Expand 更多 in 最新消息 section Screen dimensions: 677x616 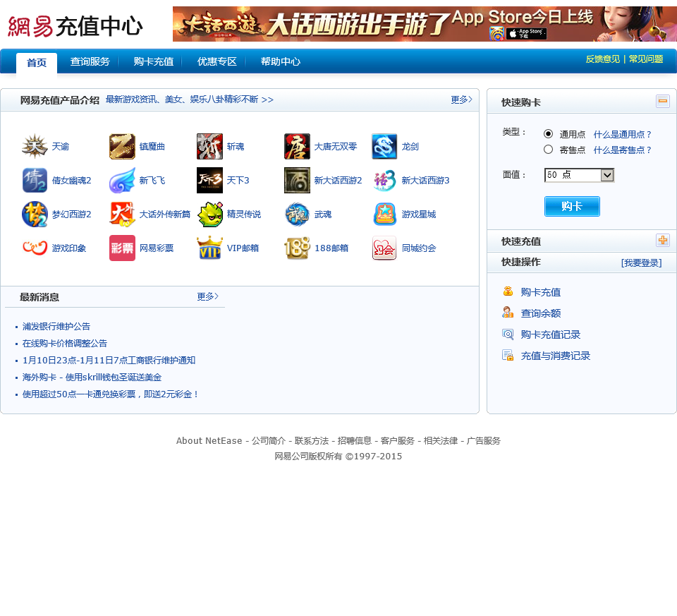pyautogui.click(x=207, y=296)
